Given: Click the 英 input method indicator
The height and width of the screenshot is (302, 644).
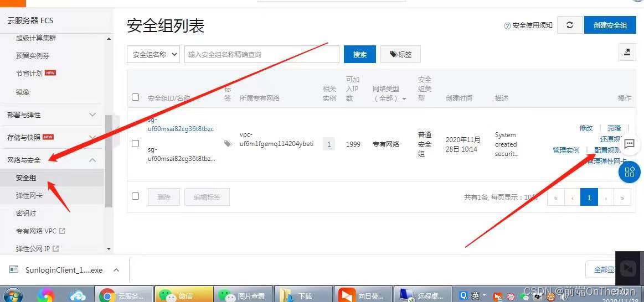Looking at the screenshot, I should pos(475,295).
